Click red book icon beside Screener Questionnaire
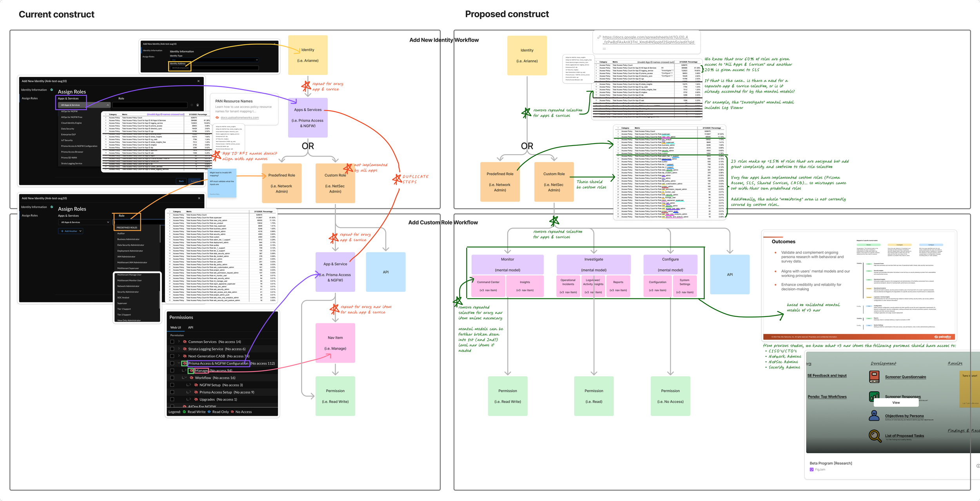 click(874, 377)
